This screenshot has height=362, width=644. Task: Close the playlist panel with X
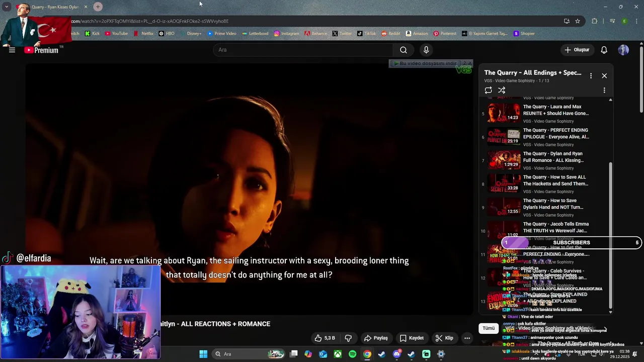coord(604,75)
